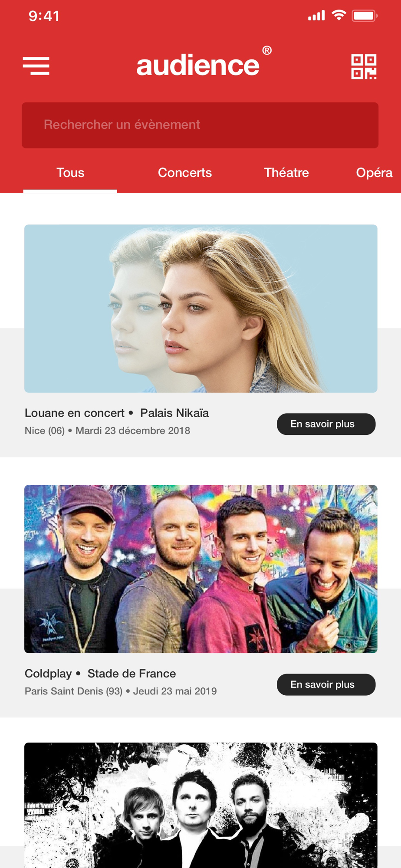Tap En savoir plus for Louane

[326, 424]
